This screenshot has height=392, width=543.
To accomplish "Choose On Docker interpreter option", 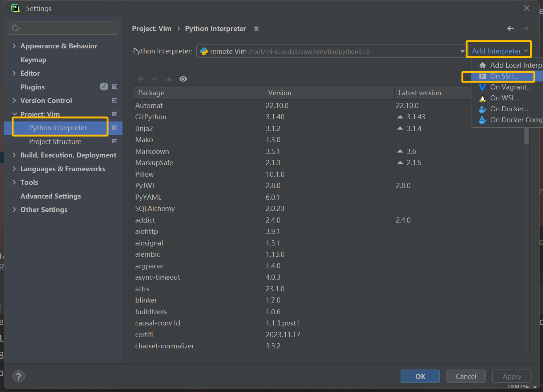I will pyautogui.click(x=509, y=109).
